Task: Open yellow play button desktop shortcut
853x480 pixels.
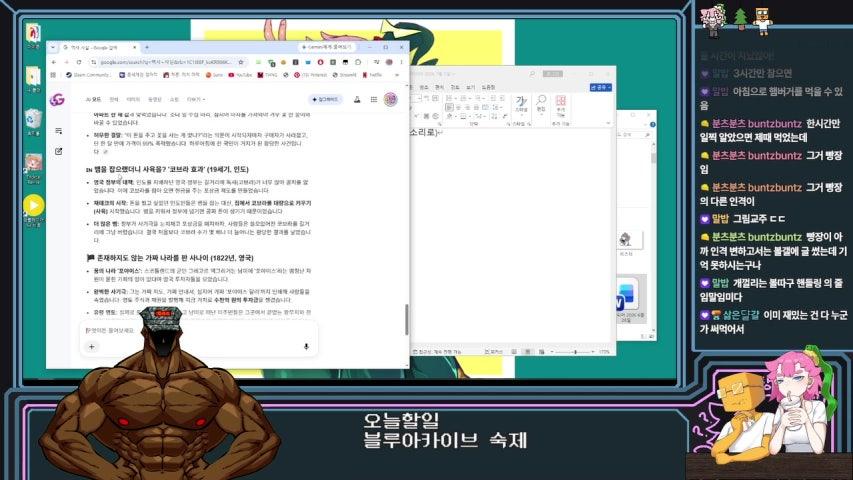Action: pyautogui.click(x=34, y=210)
